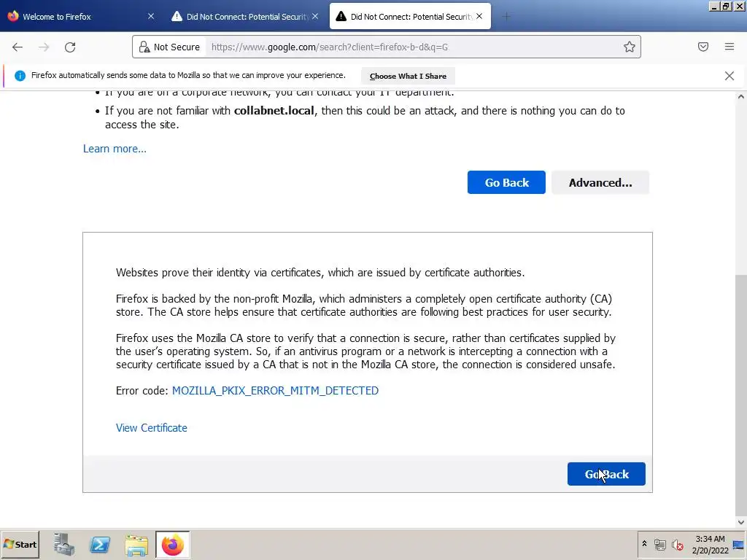Open the Firefox application menu
747x560 pixels.
(x=729, y=47)
